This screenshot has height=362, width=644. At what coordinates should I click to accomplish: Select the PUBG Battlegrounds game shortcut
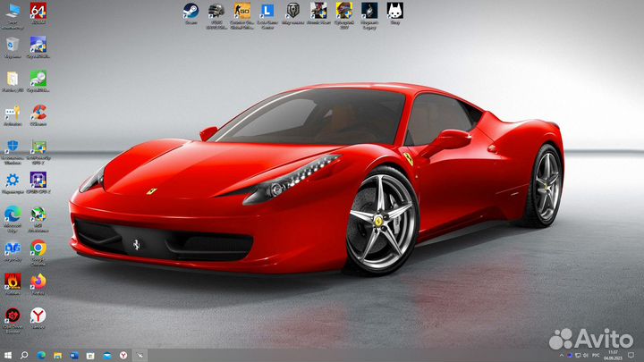pyautogui.click(x=216, y=16)
